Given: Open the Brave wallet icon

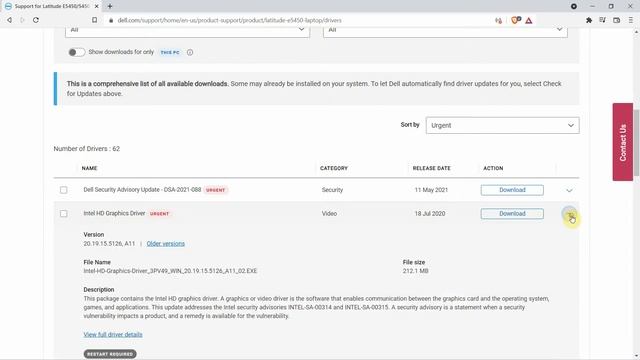Looking at the screenshot, I should click(617, 20).
